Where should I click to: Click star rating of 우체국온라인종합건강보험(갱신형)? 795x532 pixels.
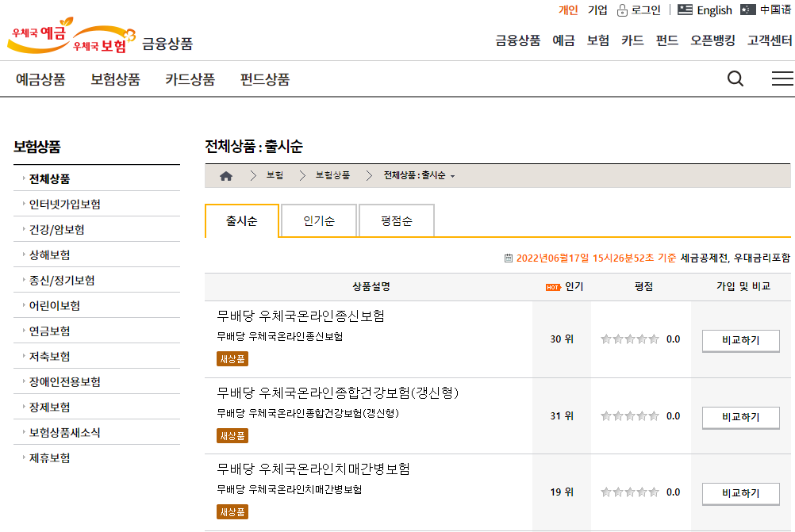point(630,416)
